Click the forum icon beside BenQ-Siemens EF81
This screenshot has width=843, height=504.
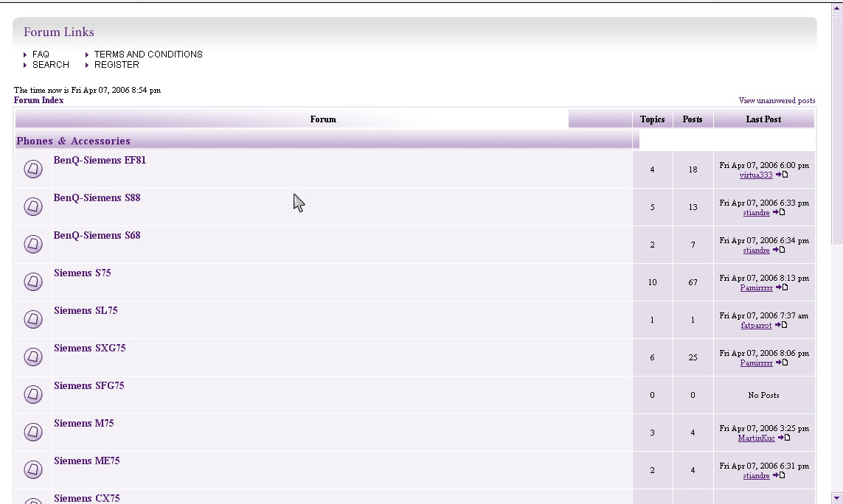click(33, 169)
